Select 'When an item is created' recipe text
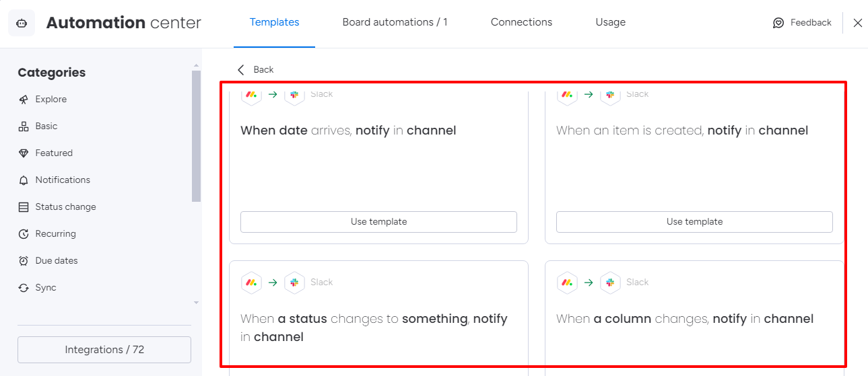Viewport: 868px width, 376px height. click(682, 130)
